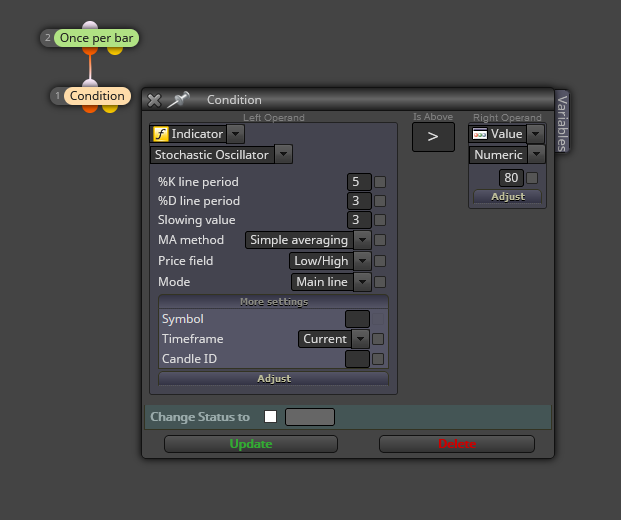Click the Is Above comparison operator button
The height and width of the screenshot is (520, 621).
click(433, 137)
